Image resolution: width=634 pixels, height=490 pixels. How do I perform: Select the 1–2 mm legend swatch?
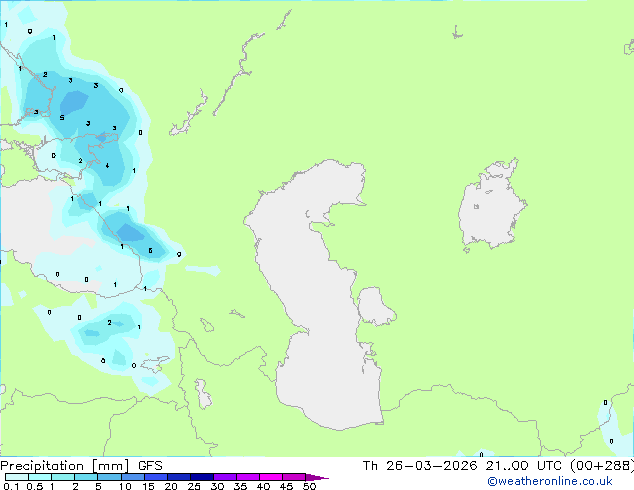pyautogui.click(x=63, y=477)
